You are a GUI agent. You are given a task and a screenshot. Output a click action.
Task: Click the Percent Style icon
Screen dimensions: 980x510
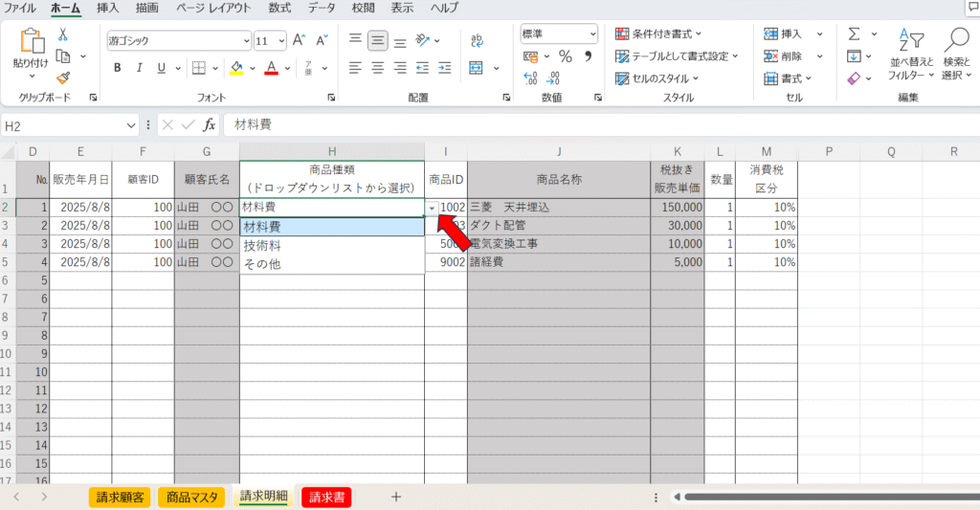click(x=565, y=55)
